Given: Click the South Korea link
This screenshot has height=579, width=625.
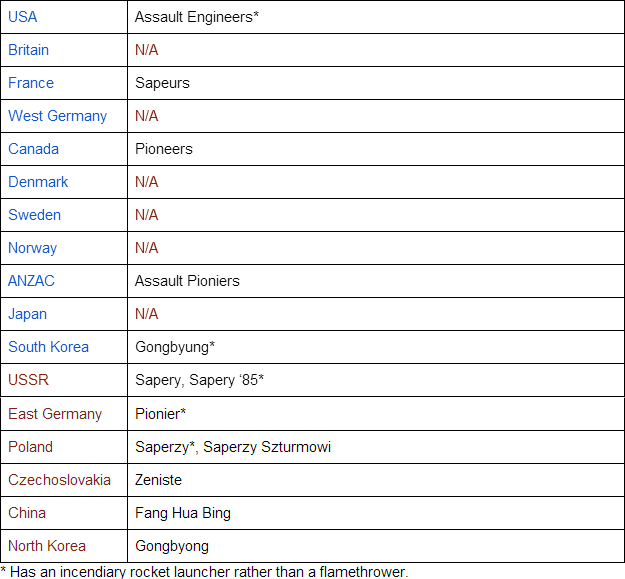Looking at the screenshot, I should coord(48,347).
